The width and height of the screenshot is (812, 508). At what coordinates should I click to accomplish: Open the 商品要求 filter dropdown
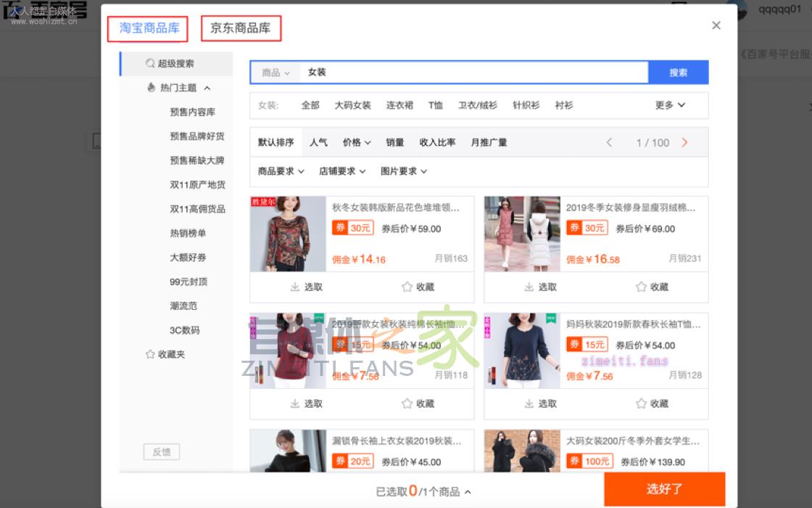pyautogui.click(x=281, y=171)
